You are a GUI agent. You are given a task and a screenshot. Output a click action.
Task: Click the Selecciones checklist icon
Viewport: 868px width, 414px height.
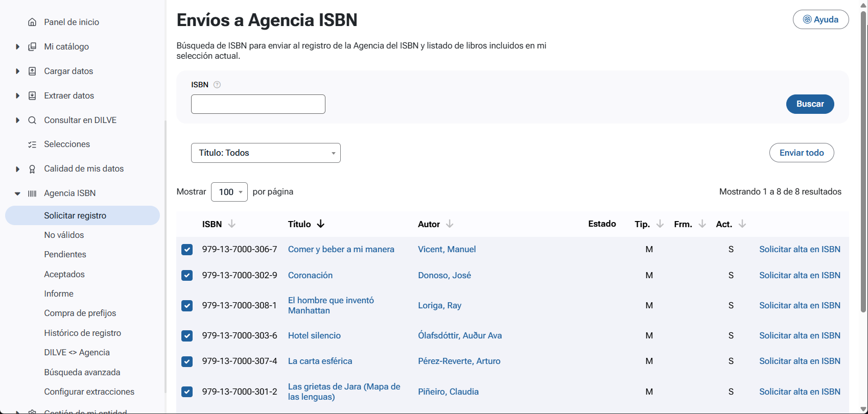32,144
